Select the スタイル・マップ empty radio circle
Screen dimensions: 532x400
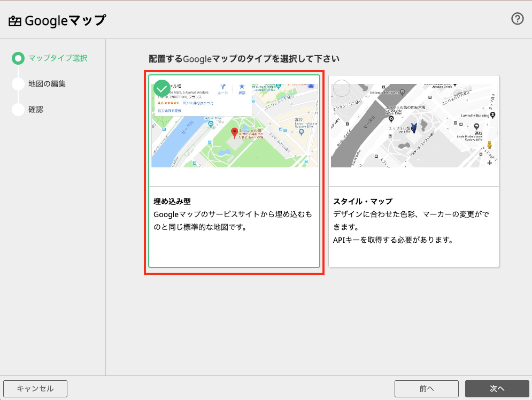tap(342, 89)
